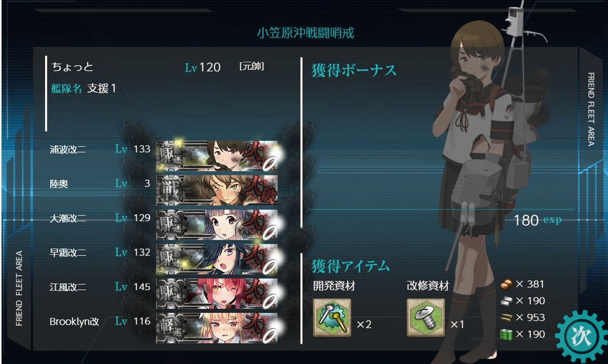The image size is (608, 364).
Task: Click the 小笠原沖戦闘哨戒 expedition title
Action: tap(306, 33)
